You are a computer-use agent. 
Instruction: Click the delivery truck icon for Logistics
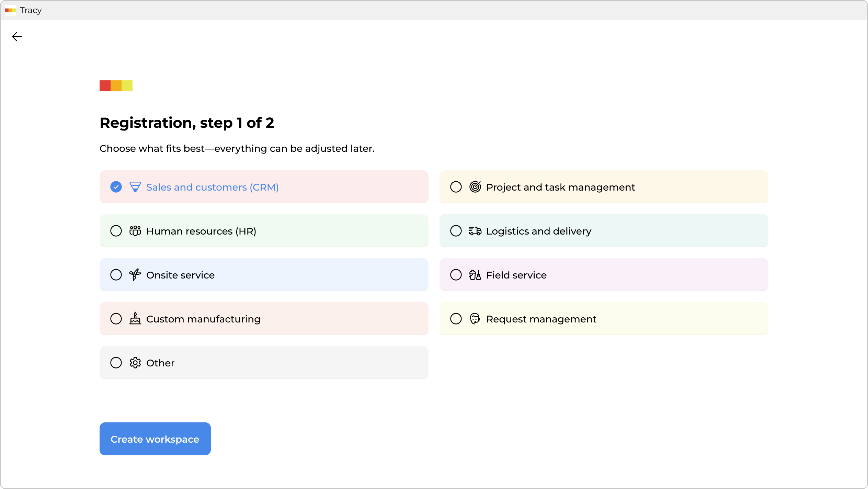475,231
